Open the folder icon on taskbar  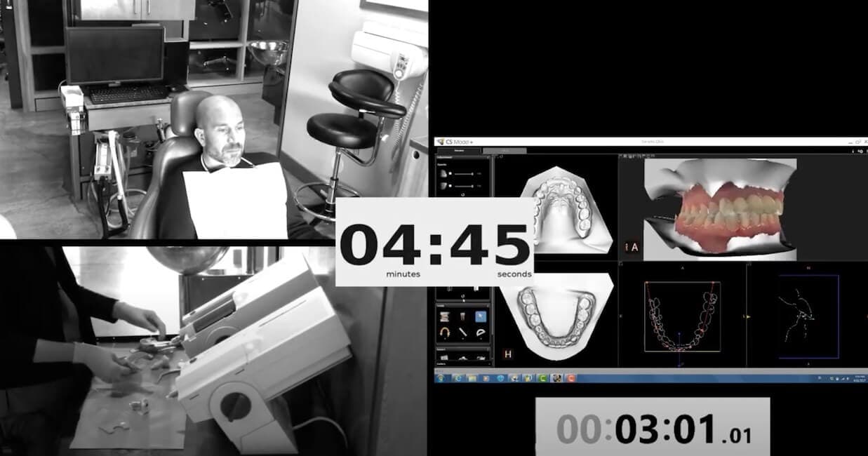pos(472,378)
